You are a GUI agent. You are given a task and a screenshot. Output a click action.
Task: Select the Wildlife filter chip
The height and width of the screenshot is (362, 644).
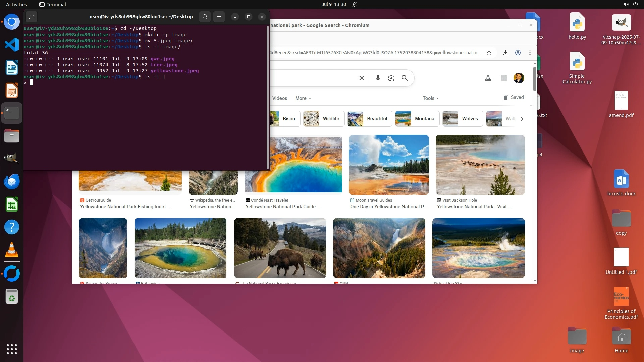tap(324, 119)
